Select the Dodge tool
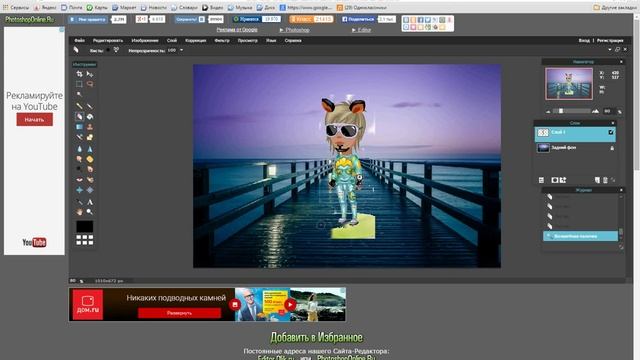640x360 pixels. [79, 169]
